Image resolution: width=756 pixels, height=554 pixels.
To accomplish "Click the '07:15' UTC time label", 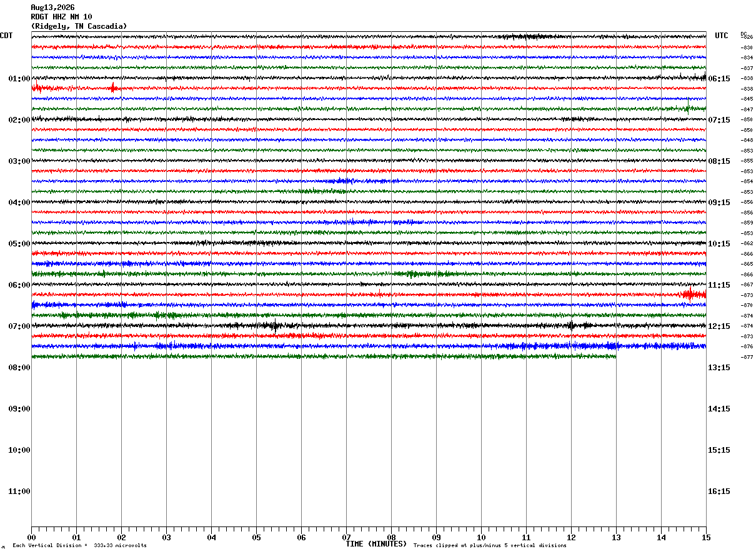I will 720,120.
